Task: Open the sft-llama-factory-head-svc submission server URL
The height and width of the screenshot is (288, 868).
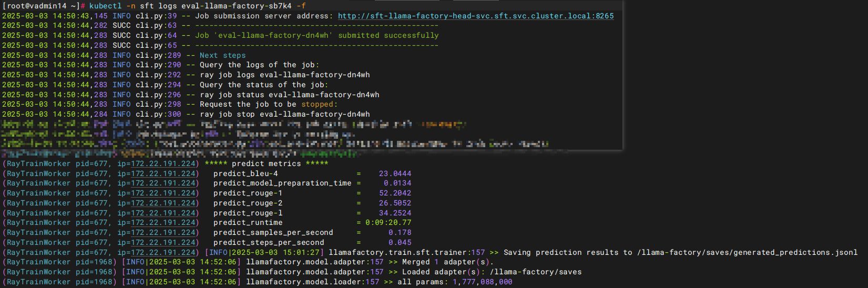Action: [475, 16]
